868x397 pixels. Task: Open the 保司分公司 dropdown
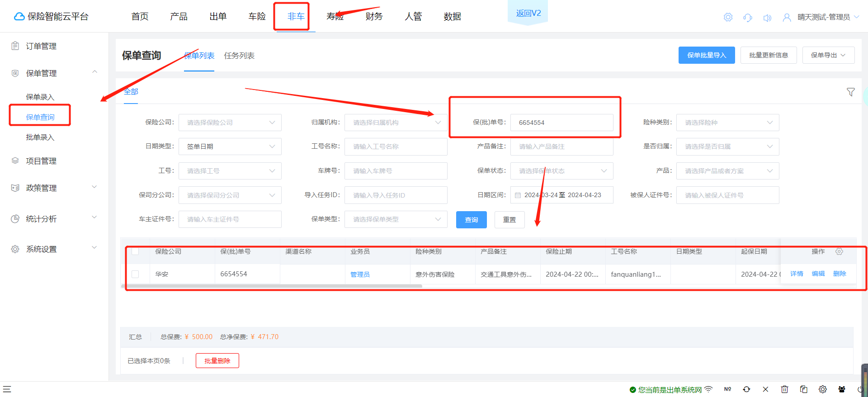[x=230, y=195]
